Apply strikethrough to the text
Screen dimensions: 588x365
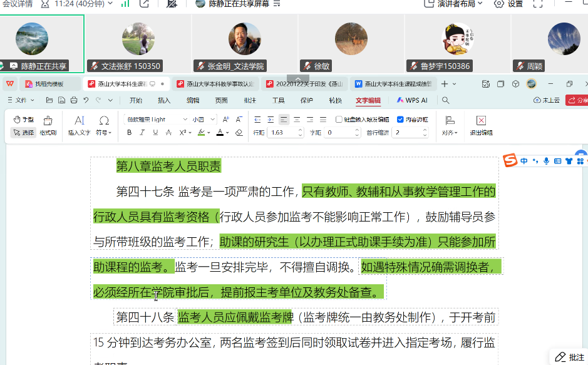168,133
